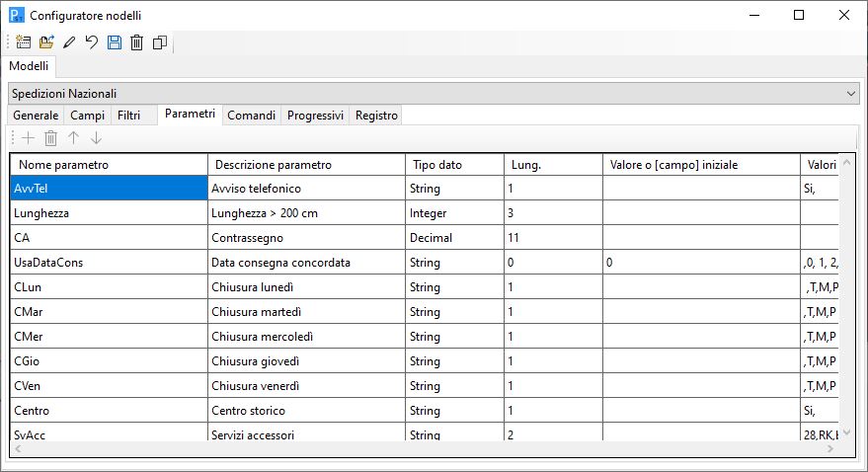
Task: Select the Modelli tab
Action: coord(29,66)
